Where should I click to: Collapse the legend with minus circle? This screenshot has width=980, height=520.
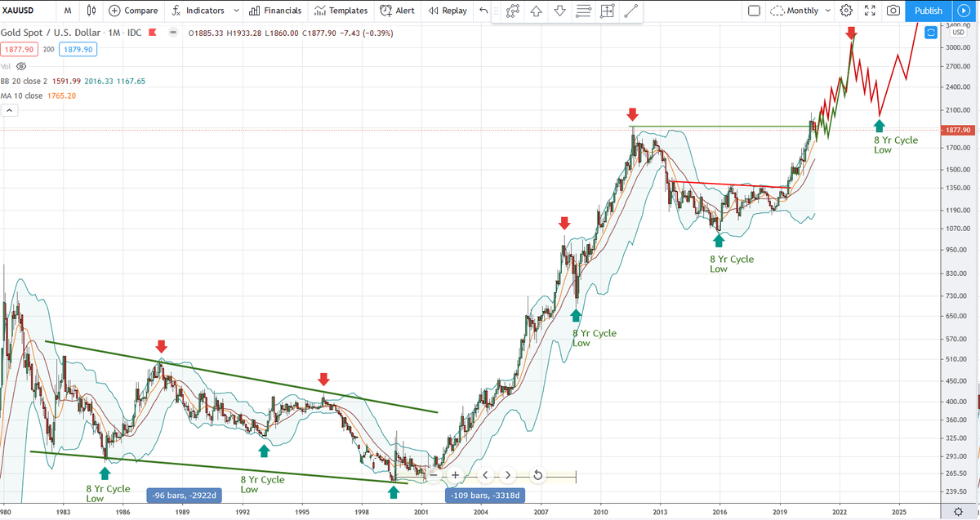click(x=171, y=33)
